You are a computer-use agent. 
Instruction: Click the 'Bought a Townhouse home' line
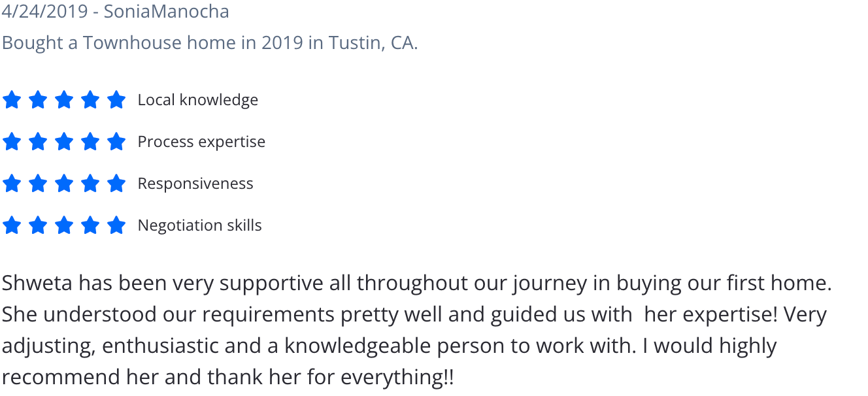pos(209,42)
